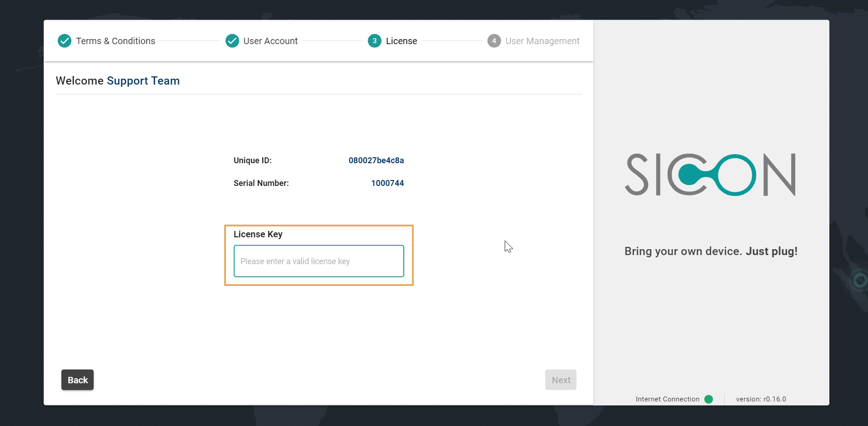The image size is (868, 426).
Task: Click the SICON logo
Action: (x=710, y=175)
